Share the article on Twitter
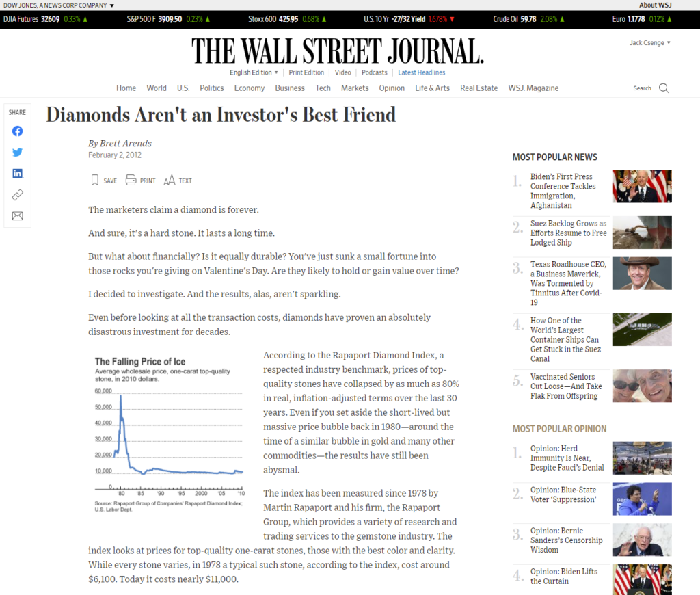The image size is (700, 595). [17, 153]
